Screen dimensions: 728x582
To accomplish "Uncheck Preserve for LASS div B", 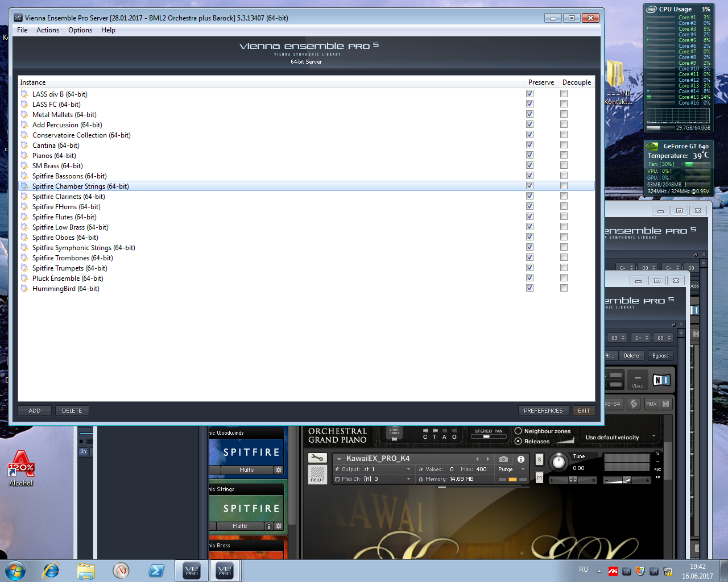I will pos(530,94).
